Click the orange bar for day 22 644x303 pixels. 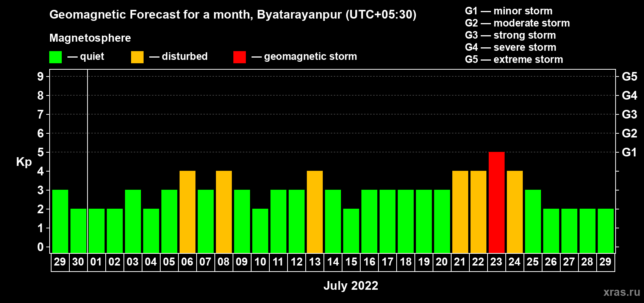(478, 212)
